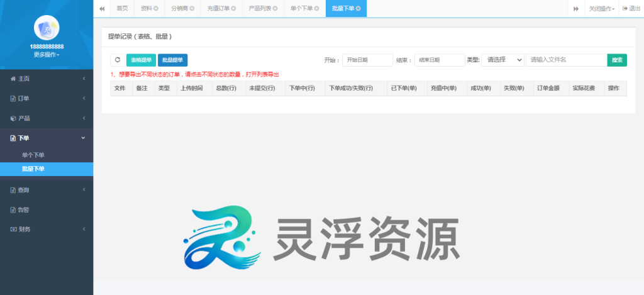Close the 资料 tab via its x icon
Screen dimensions: 644x295
[x=156, y=9]
